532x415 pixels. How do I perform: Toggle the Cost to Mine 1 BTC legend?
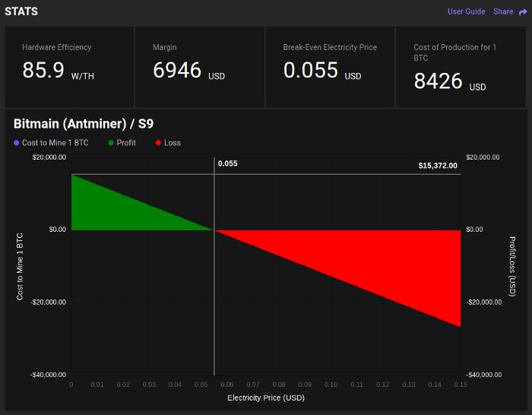tap(51, 143)
